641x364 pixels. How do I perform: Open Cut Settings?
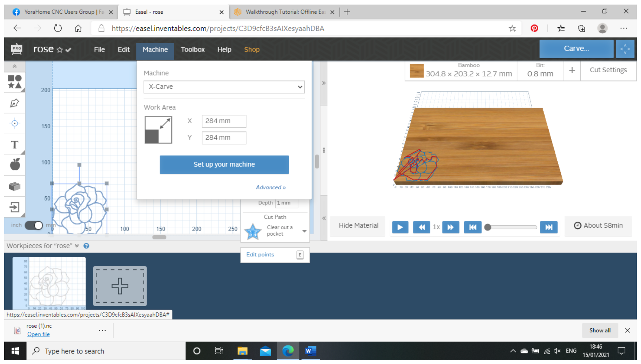(x=608, y=70)
